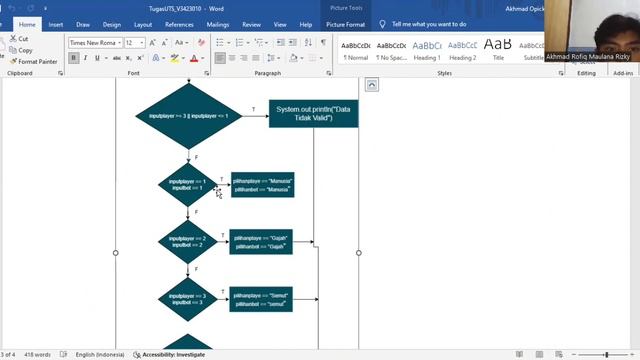The image size is (640, 360).
Task: Open the Clipboard pane launcher
Action: pyautogui.click(x=60, y=73)
